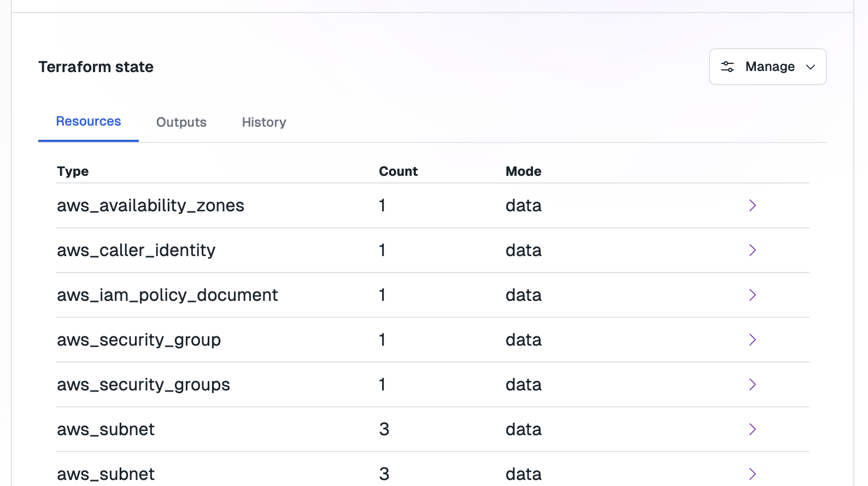Select the aws_caller_identity type text
This screenshot has height=486, width=868.
coord(136,251)
